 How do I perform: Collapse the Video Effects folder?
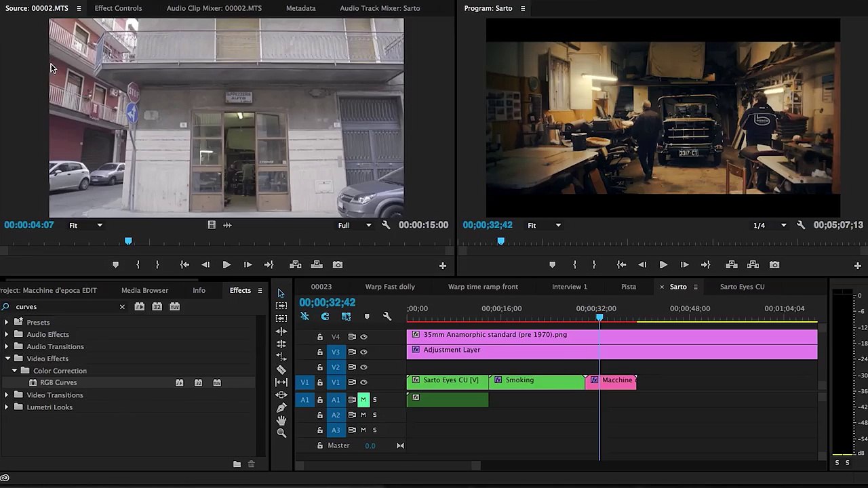pos(7,359)
